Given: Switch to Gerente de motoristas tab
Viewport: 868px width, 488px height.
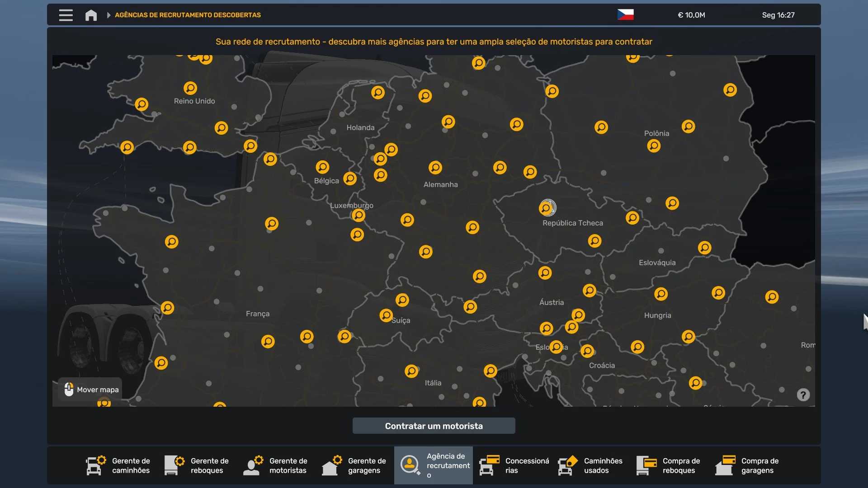Looking at the screenshot, I should click(x=276, y=465).
